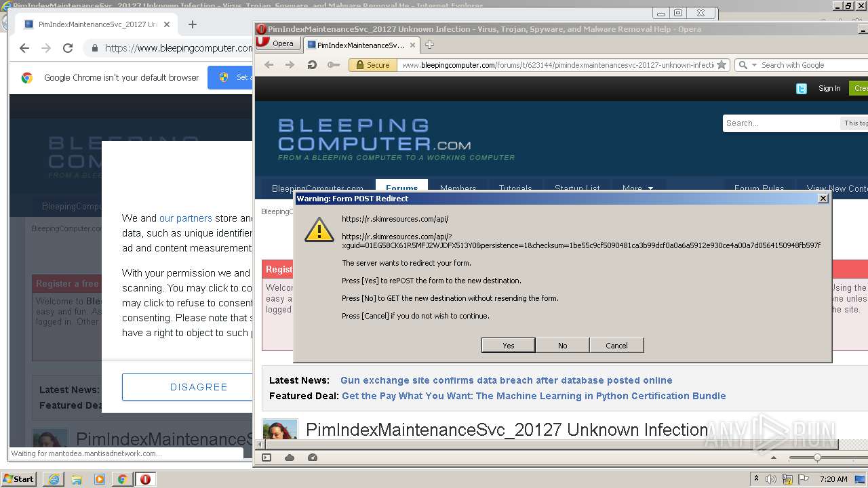Viewport: 868px width, 488px height.
Task: Open the Startup List menu item
Action: click(577, 188)
